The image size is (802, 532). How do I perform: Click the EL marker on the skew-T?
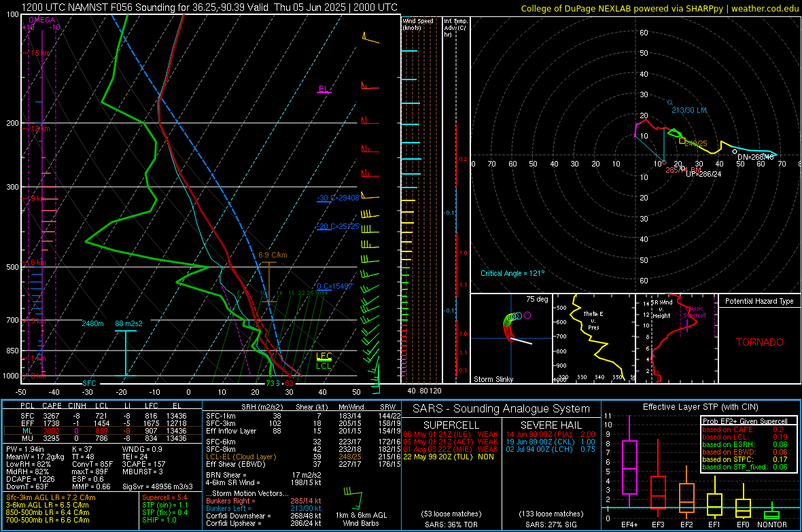(323, 89)
